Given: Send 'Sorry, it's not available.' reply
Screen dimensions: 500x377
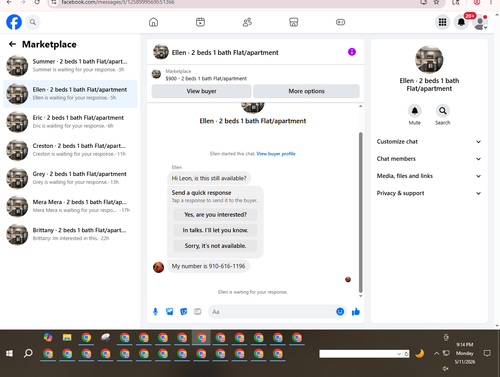Looking at the screenshot, I should coord(215,246).
